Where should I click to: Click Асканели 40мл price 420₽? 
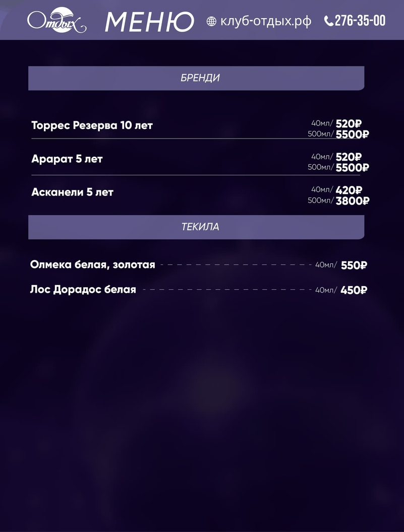[x=349, y=190]
